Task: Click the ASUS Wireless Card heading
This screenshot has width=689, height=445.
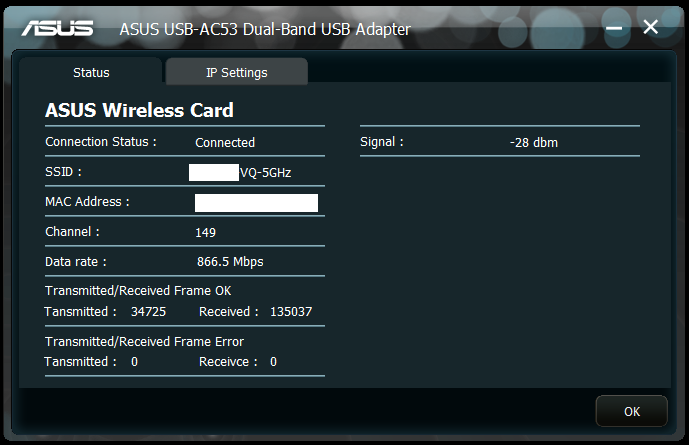Action: point(139,110)
